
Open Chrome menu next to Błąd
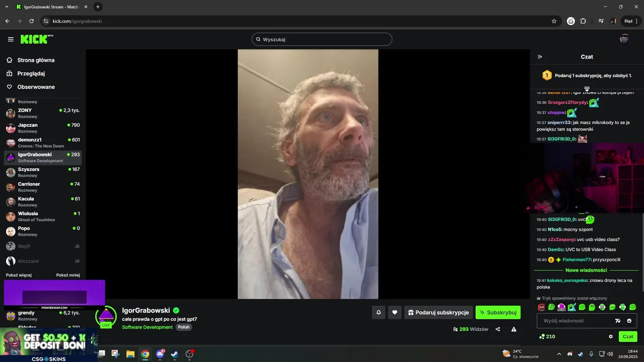coord(636,21)
